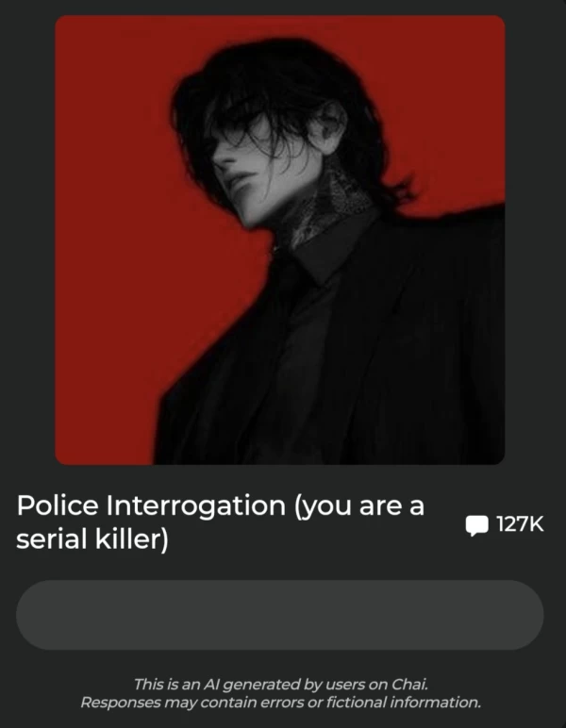The width and height of the screenshot is (566, 728).
Task: Tap the words '(you are a' in the title
Action: click(x=358, y=506)
